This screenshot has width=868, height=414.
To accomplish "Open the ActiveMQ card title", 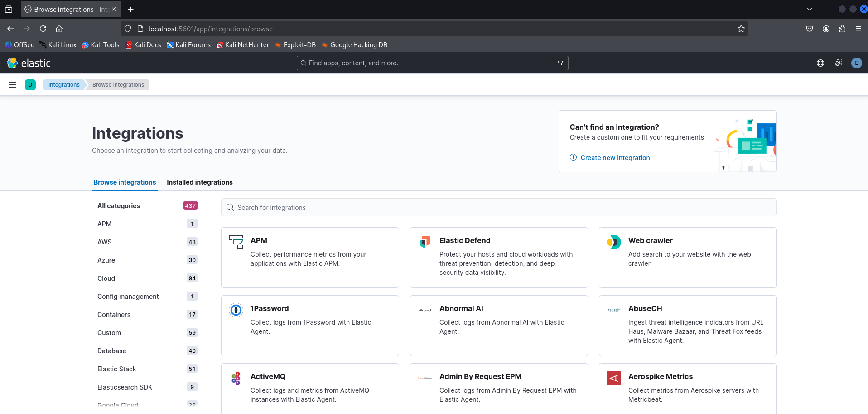I will pyautogui.click(x=268, y=376).
